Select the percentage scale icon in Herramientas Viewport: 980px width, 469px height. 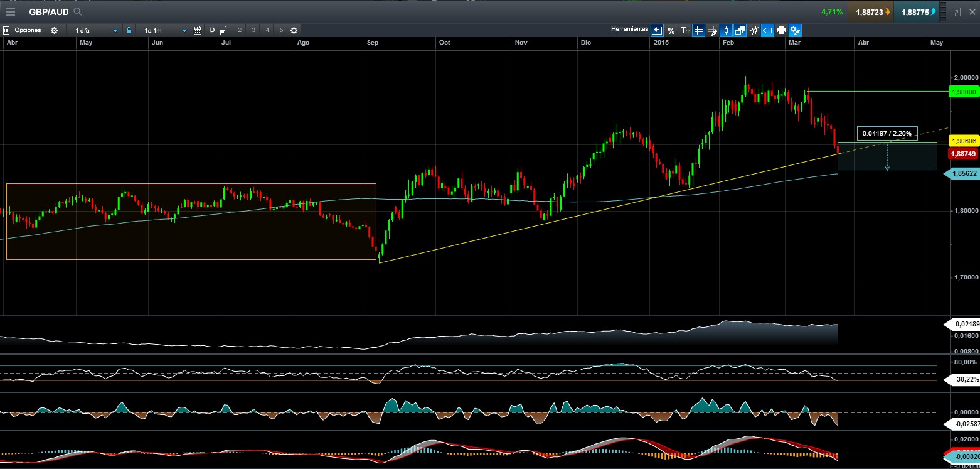[x=671, y=30]
